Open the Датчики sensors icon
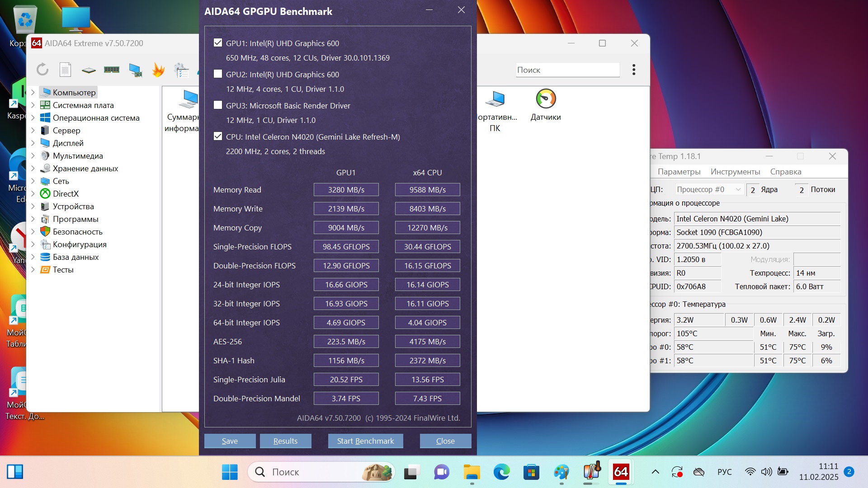The height and width of the screenshot is (488, 868). point(546,105)
